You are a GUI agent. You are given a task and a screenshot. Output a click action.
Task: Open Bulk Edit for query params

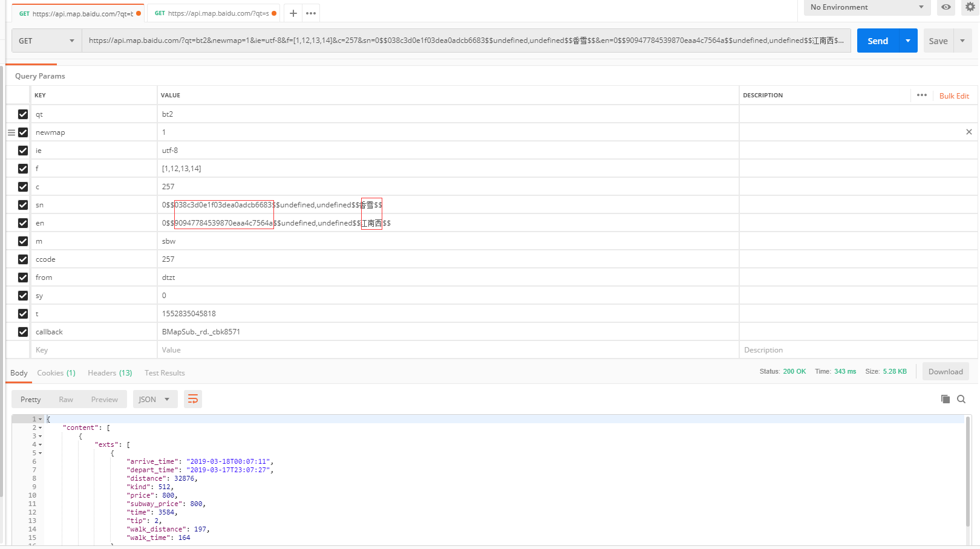(954, 96)
